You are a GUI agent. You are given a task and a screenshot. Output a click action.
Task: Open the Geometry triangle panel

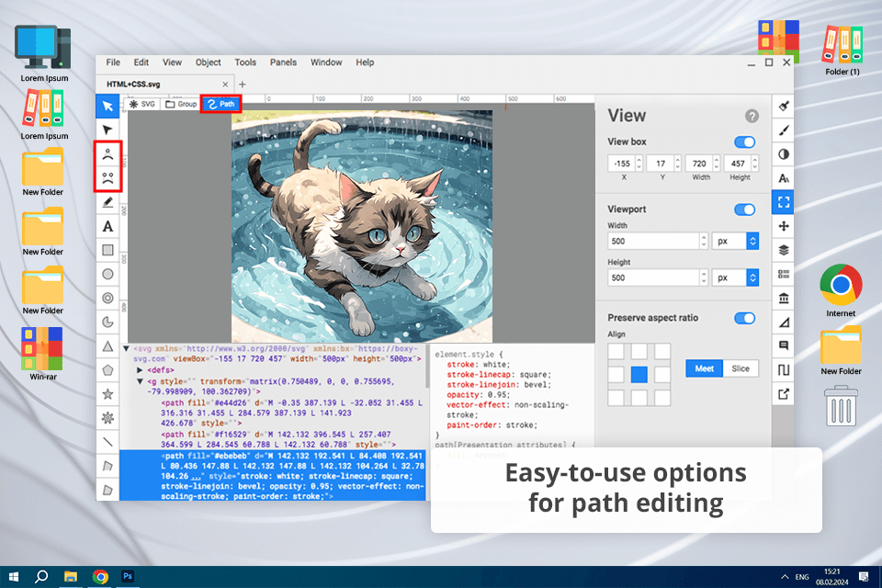[x=783, y=322]
